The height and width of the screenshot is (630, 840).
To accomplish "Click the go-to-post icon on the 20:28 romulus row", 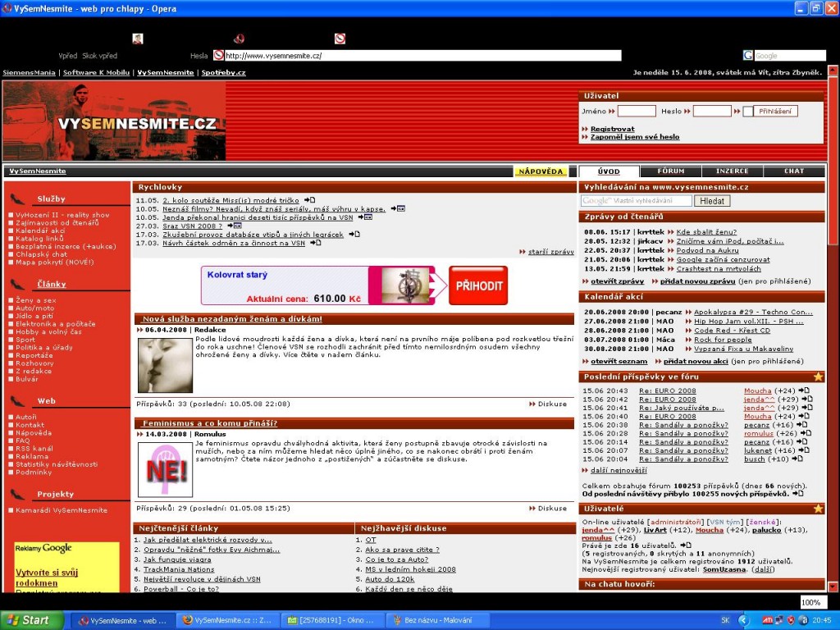I will point(806,433).
